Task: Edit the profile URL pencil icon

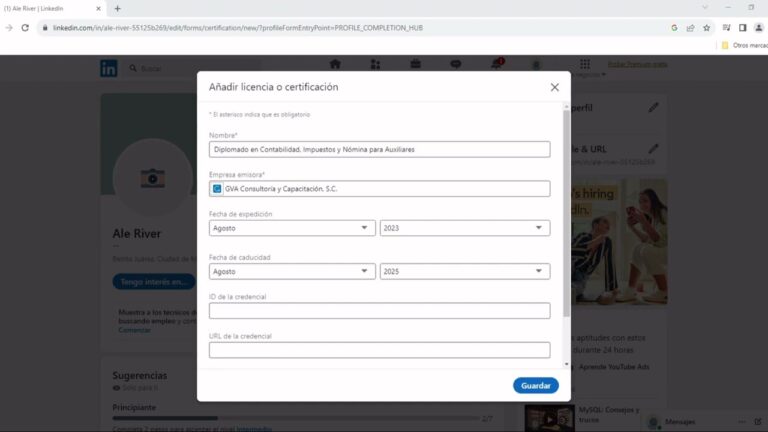Action: coord(653,148)
